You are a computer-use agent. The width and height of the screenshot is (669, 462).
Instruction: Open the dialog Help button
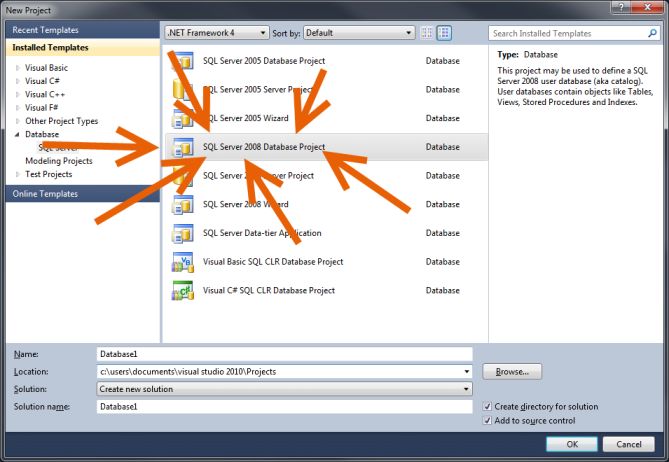click(x=621, y=7)
